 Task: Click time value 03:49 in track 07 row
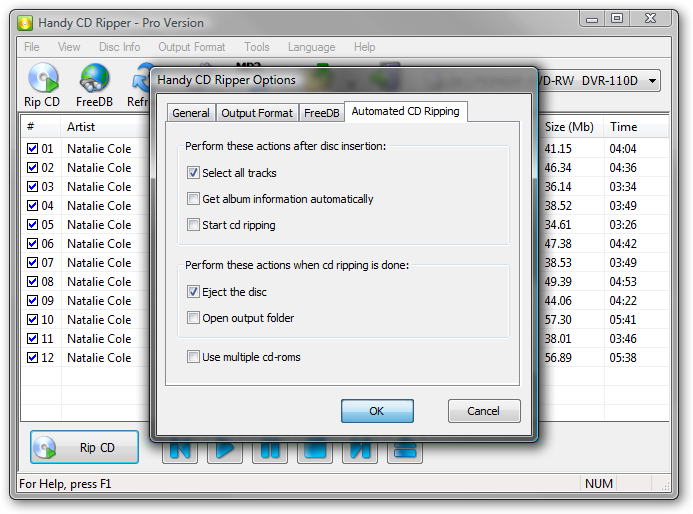[623, 263]
